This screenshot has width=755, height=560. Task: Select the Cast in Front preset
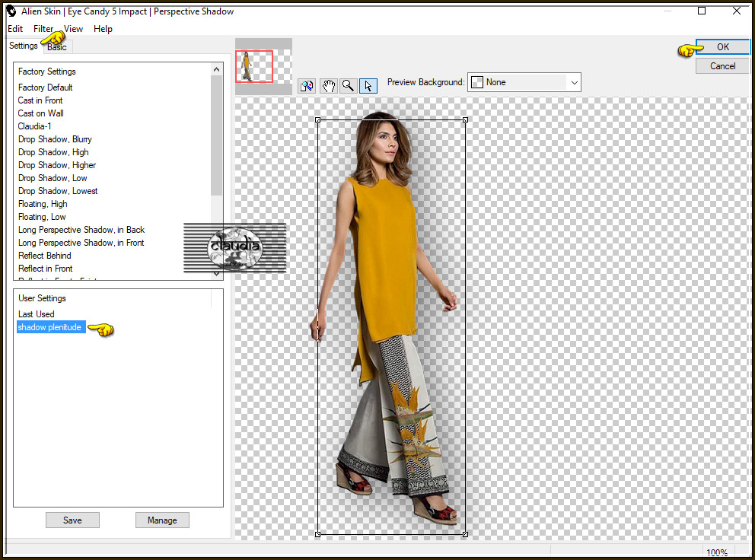(40, 100)
